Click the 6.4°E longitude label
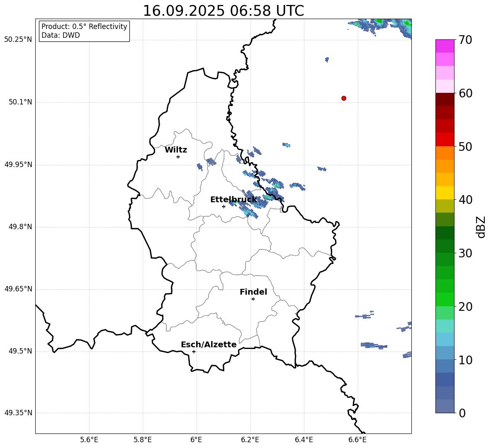This screenshot has height=448, width=491. coord(304,440)
